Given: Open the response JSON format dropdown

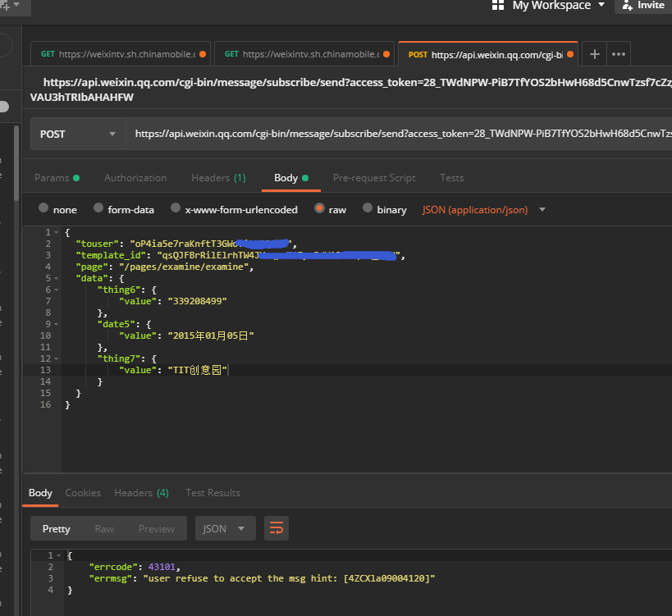Looking at the screenshot, I should (226, 528).
